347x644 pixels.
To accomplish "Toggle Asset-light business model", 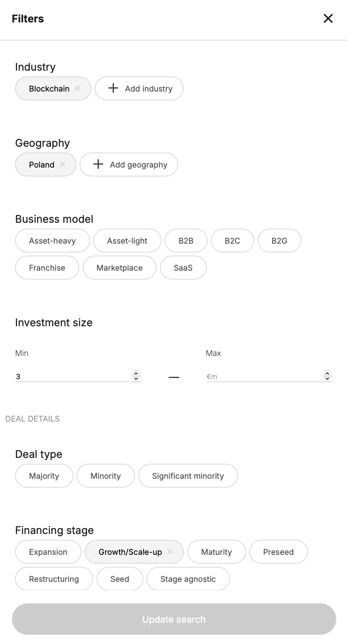I will coord(127,241).
